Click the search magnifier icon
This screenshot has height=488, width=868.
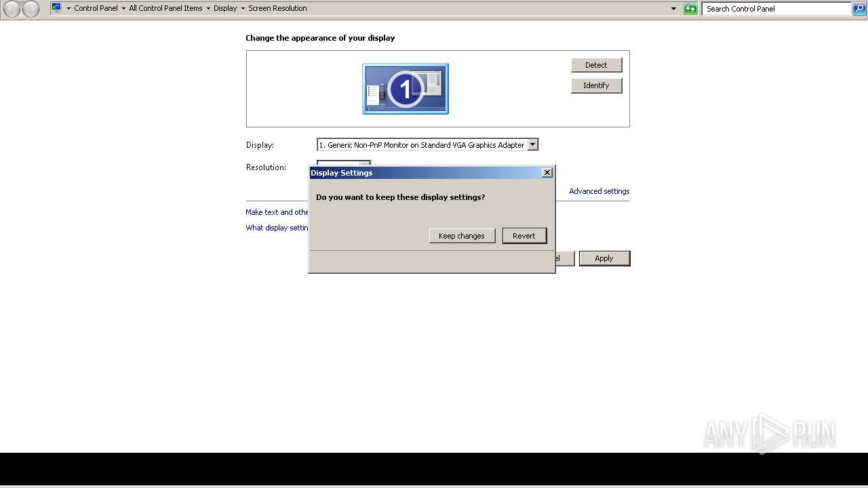[859, 9]
